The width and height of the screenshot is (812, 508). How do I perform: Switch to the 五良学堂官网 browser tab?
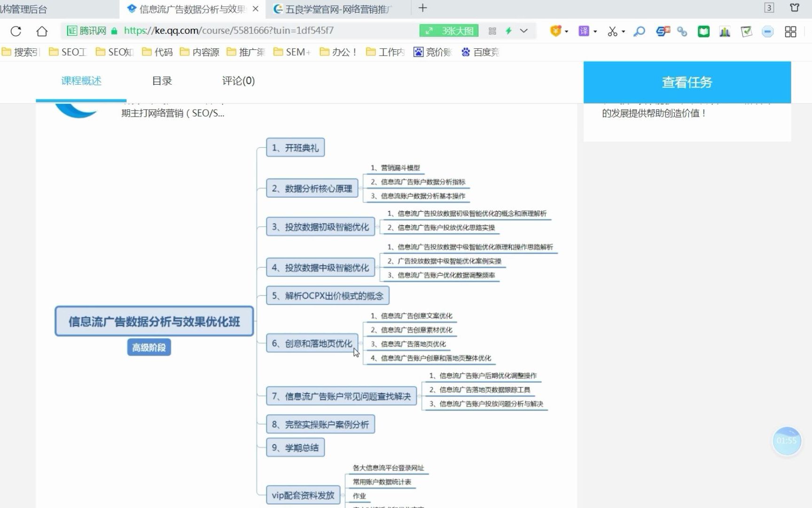pyautogui.click(x=338, y=9)
